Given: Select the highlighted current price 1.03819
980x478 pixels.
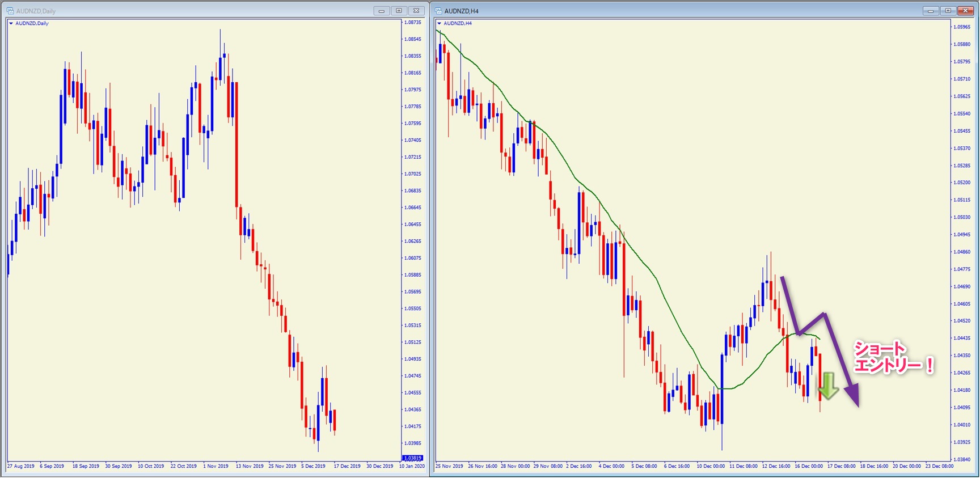Looking at the screenshot, I should [412, 458].
